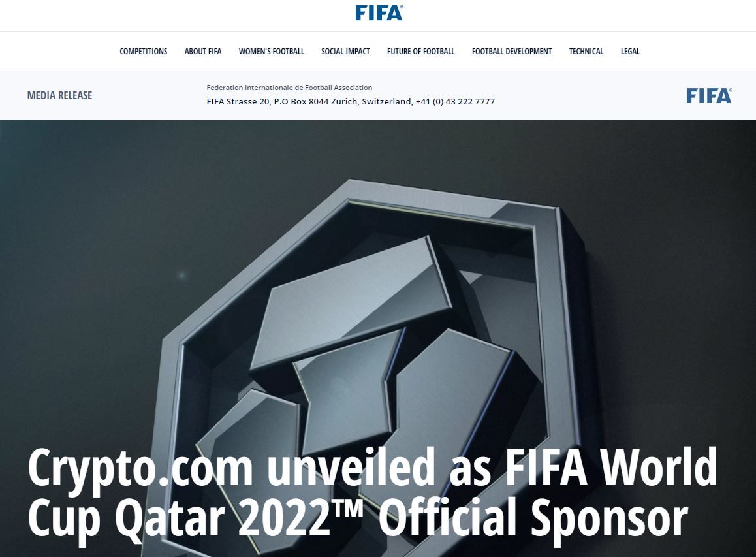756x557 pixels.
Task: Open the Competitions menu
Action: pos(143,51)
